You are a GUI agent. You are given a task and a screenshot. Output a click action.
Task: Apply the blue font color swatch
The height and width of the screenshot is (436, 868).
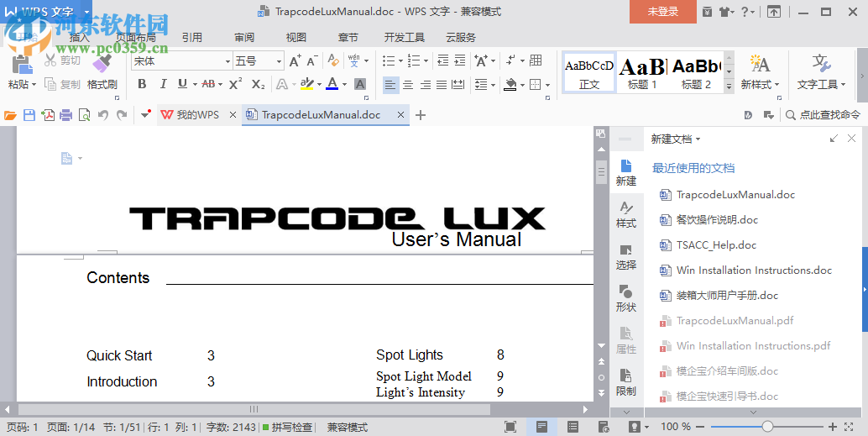(x=332, y=84)
